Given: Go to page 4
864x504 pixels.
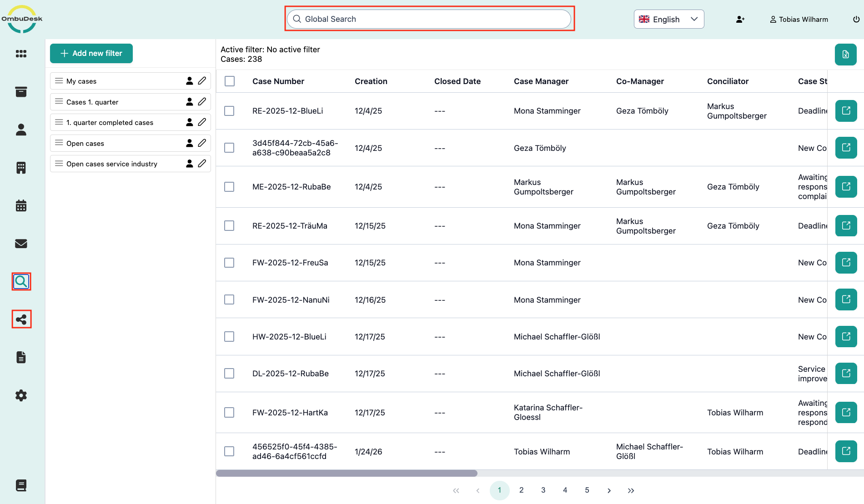Looking at the screenshot, I should click(565, 490).
